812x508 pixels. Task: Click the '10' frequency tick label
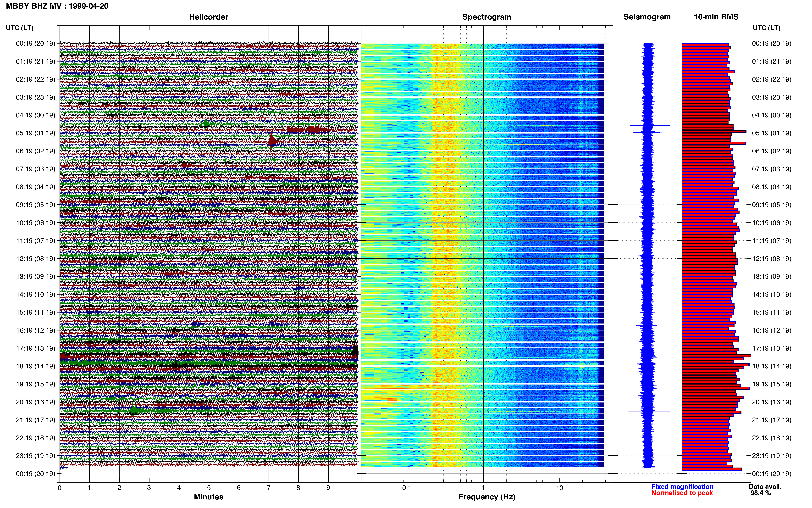pos(559,488)
